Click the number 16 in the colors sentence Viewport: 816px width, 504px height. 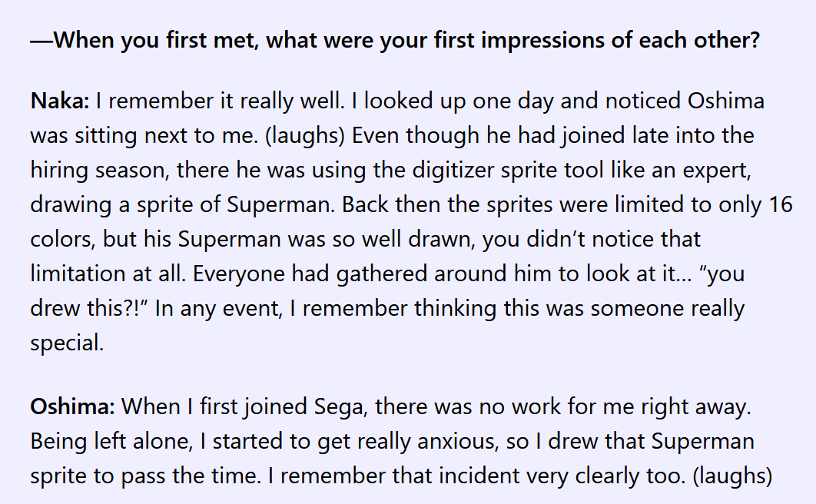[781, 204]
